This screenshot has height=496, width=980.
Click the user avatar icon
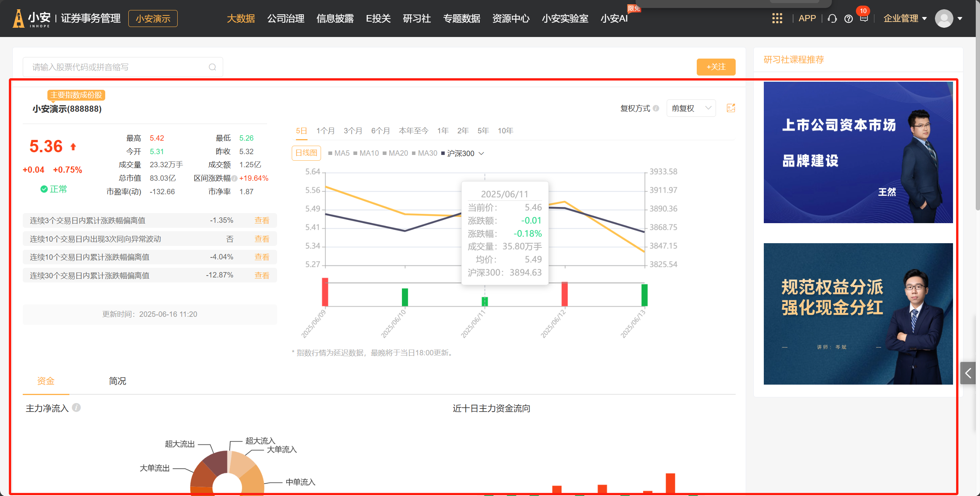pos(944,18)
